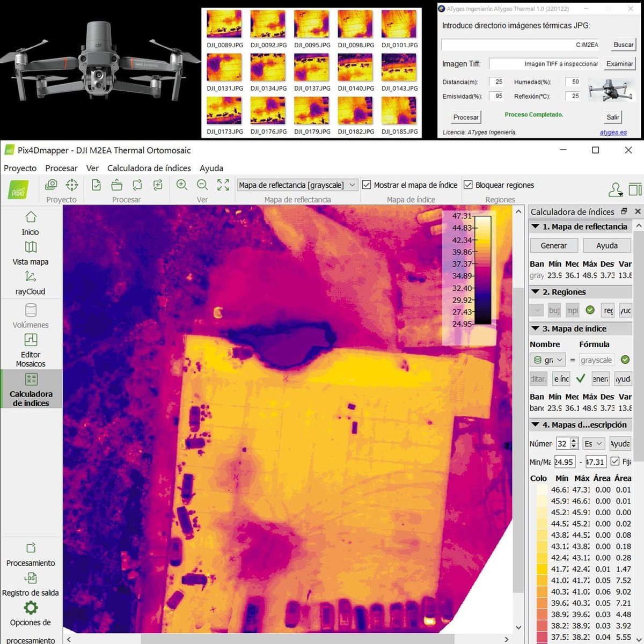Click Ayuda in Mapa de reflectancia section
The width and height of the screenshot is (644, 644).
point(607,245)
